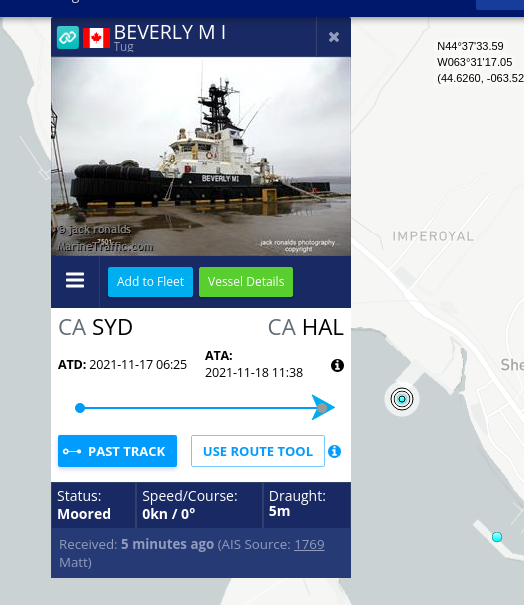
Task: Open AIS source 1769 link
Action: pyautogui.click(x=309, y=544)
